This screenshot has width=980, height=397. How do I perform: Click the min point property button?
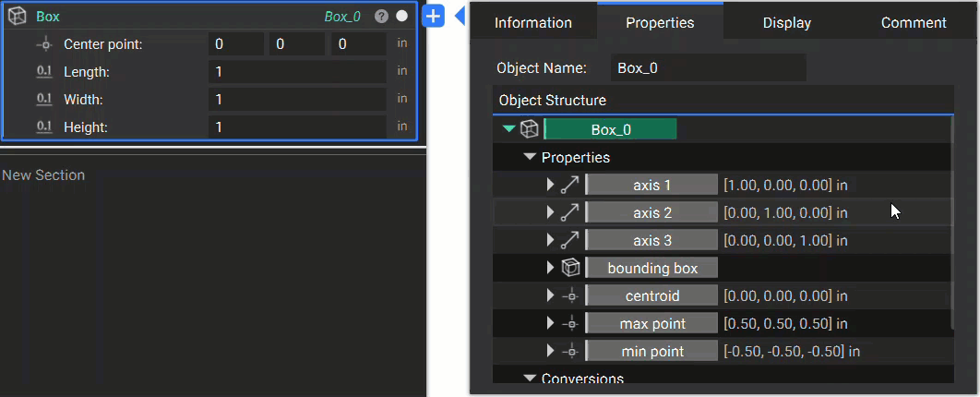point(651,352)
